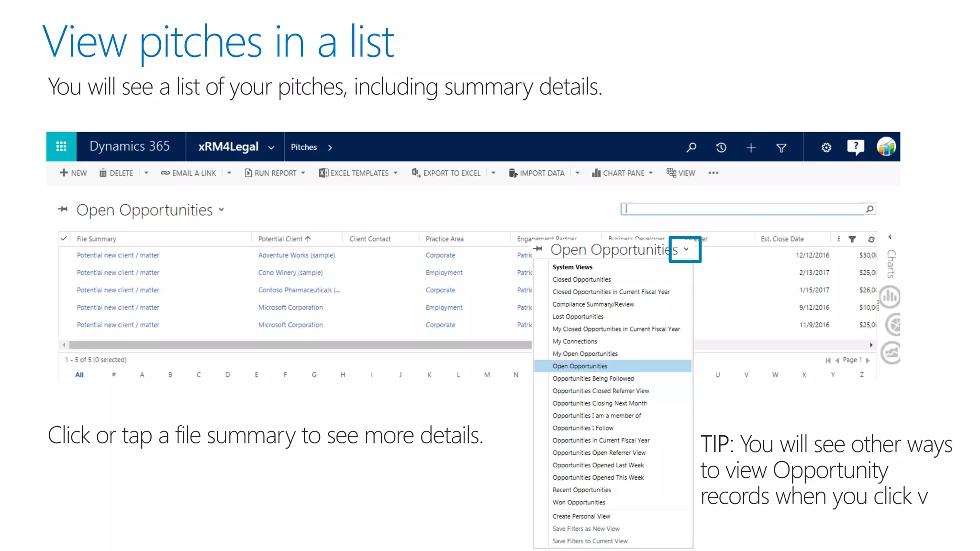Go to next page arrow
Screen dimensions: 980x551
(868, 360)
